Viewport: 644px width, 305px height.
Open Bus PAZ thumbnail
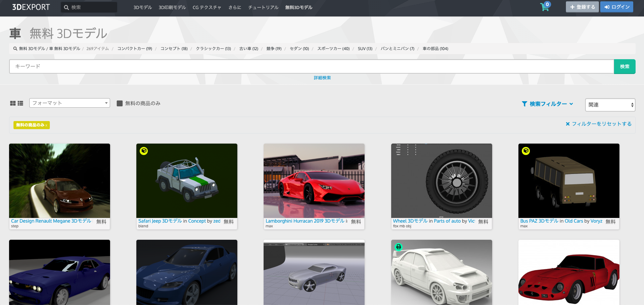click(x=569, y=181)
